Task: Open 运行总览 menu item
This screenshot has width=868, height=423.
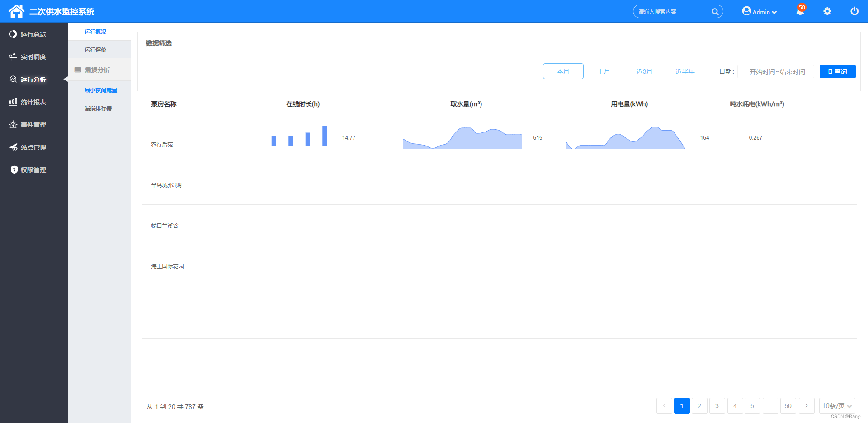Action: click(34, 34)
